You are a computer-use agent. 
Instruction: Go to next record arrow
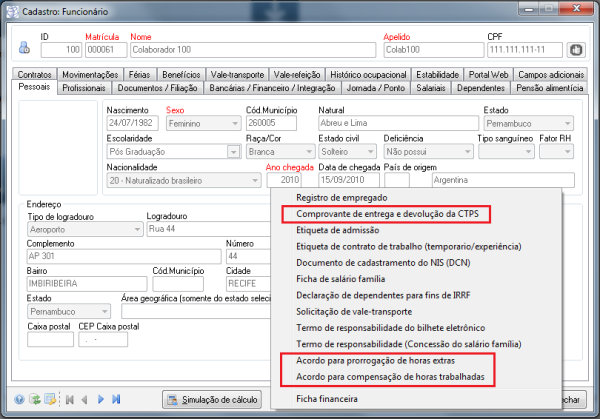coord(100,399)
